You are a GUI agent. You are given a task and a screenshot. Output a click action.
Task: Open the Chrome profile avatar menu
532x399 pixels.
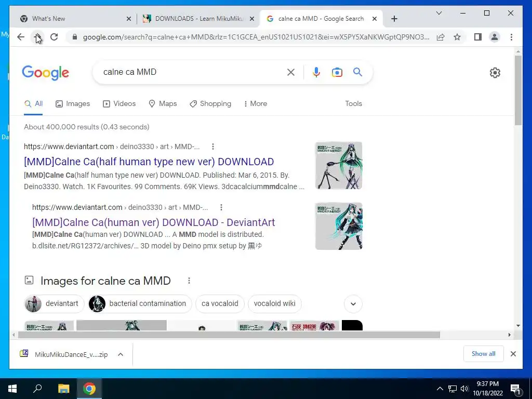point(495,37)
